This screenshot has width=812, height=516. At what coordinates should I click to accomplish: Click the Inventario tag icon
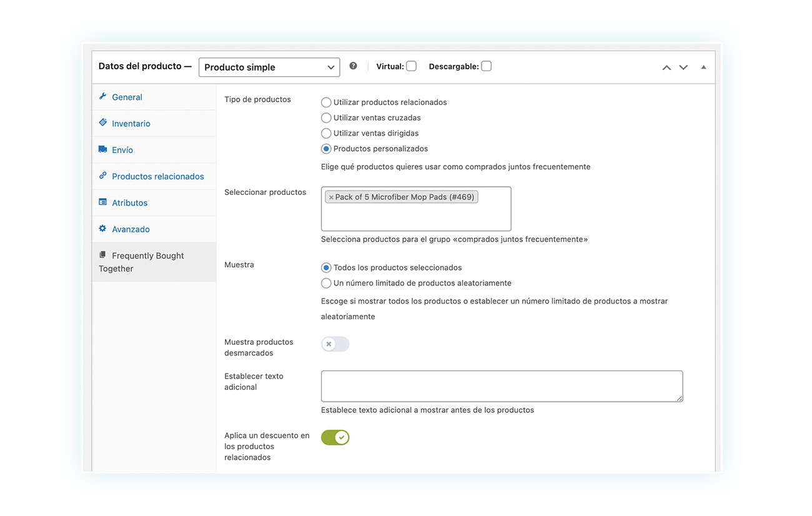pos(102,123)
